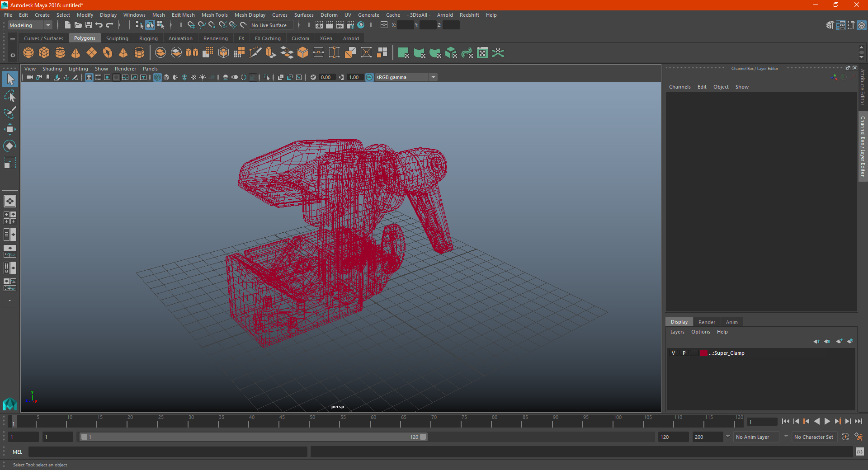
Task: Click the viewport gamma value field 1.00
Action: click(354, 77)
